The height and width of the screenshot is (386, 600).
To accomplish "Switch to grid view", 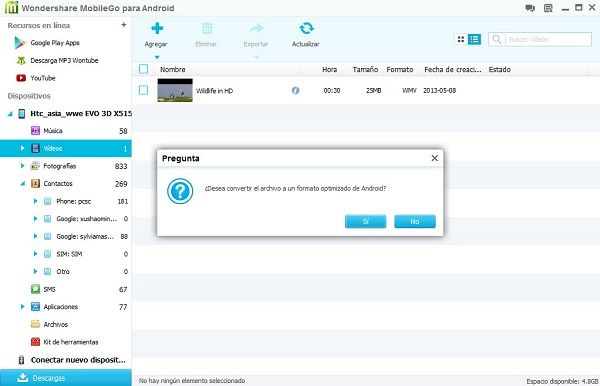I will point(461,39).
